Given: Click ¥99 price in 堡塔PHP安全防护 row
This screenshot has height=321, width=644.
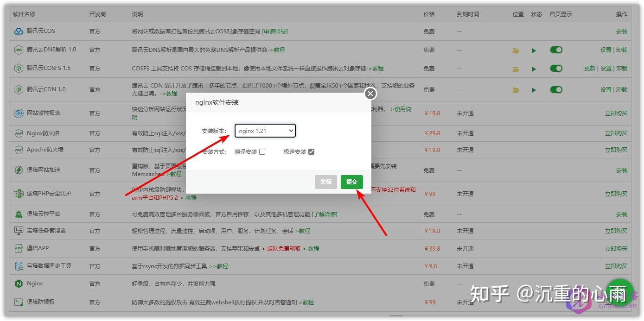Looking at the screenshot, I should (x=430, y=194).
